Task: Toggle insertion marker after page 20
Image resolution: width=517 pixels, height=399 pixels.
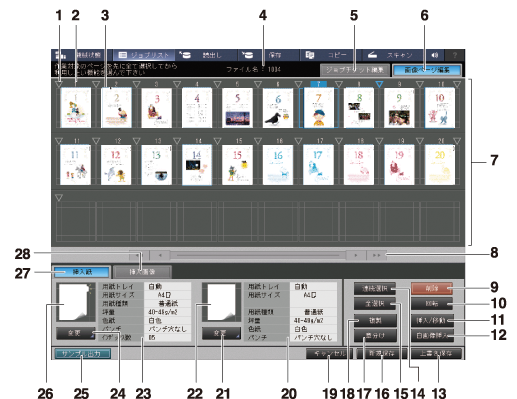Action: point(457,141)
